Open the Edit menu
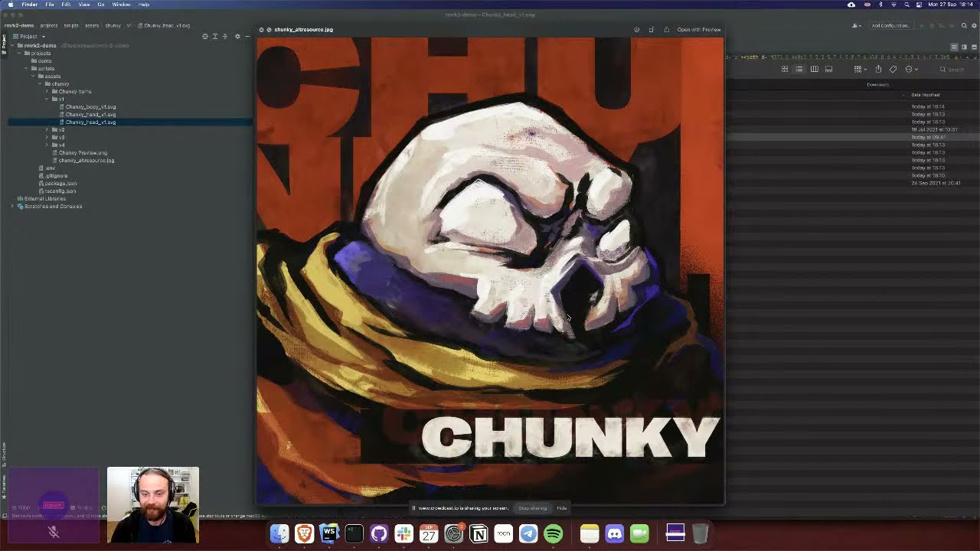Viewport: 980px width, 551px height. click(66, 5)
